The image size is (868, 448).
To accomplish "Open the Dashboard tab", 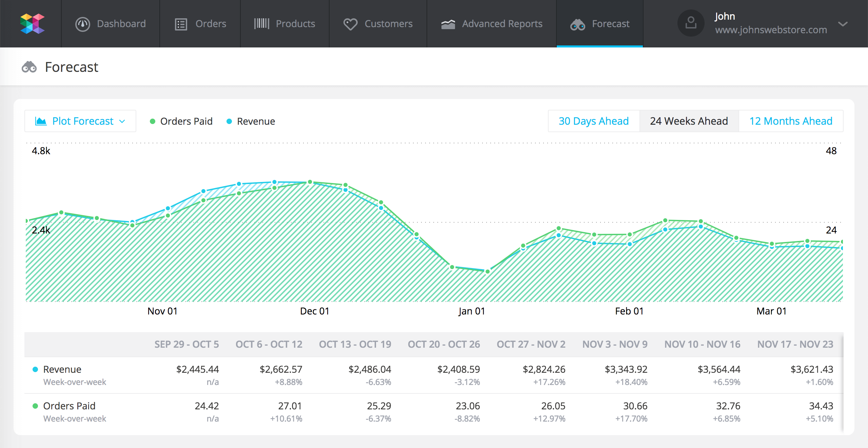I will (x=111, y=24).
